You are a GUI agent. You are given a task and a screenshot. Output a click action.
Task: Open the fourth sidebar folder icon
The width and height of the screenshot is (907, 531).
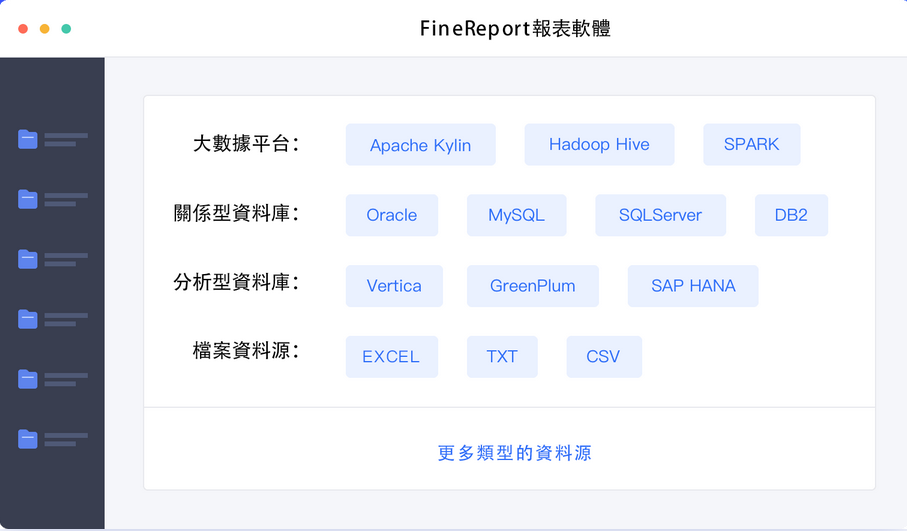click(27, 319)
